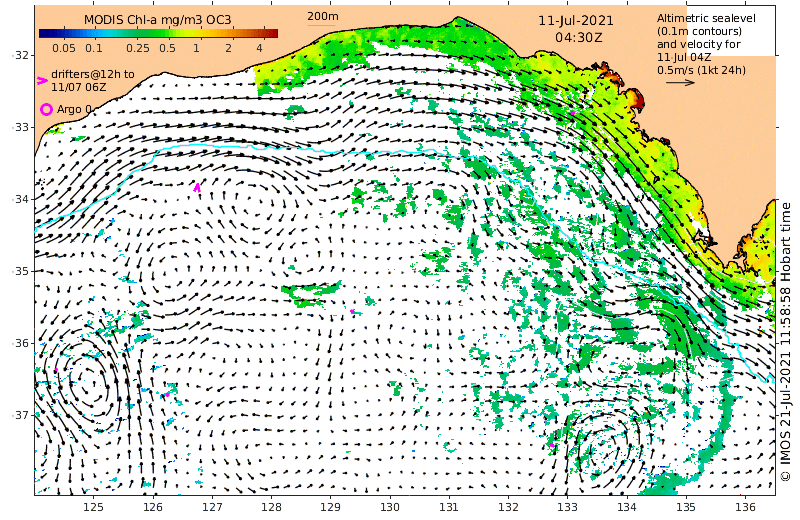Select the magenta marker near 133E 33S
This screenshot has height=520, width=800.
[572, 113]
